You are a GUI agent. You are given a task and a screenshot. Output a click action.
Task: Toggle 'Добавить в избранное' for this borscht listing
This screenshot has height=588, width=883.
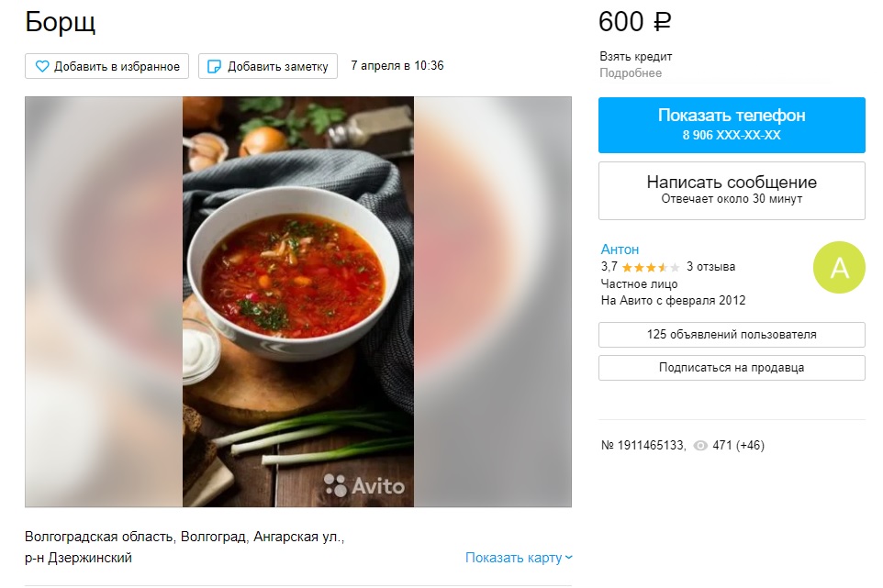click(106, 65)
